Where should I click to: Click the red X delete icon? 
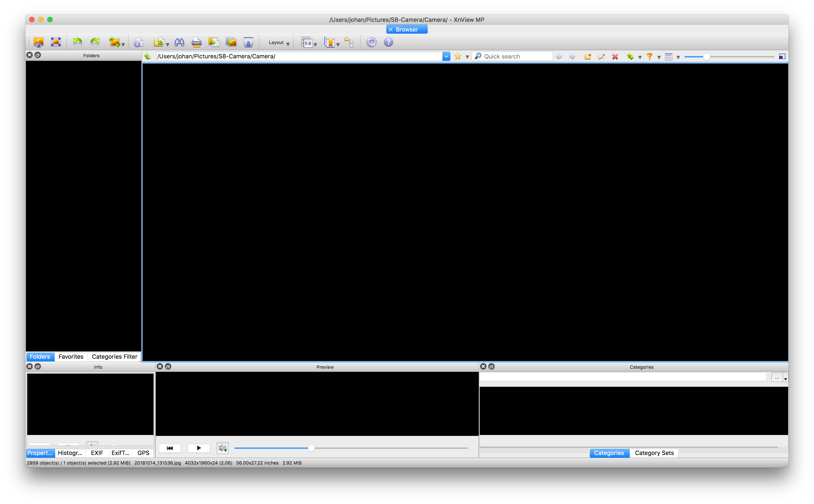click(x=615, y=57)
